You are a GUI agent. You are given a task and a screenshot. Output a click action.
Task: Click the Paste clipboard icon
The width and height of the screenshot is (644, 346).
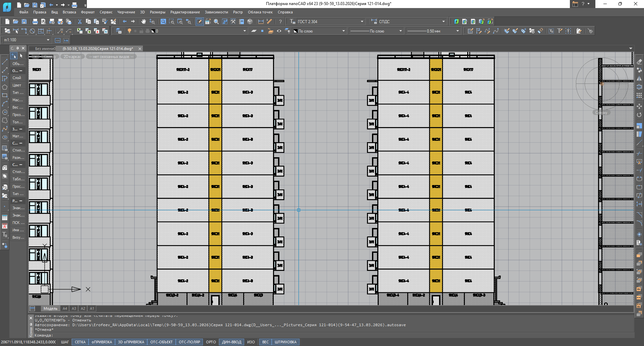coord(96,21)
